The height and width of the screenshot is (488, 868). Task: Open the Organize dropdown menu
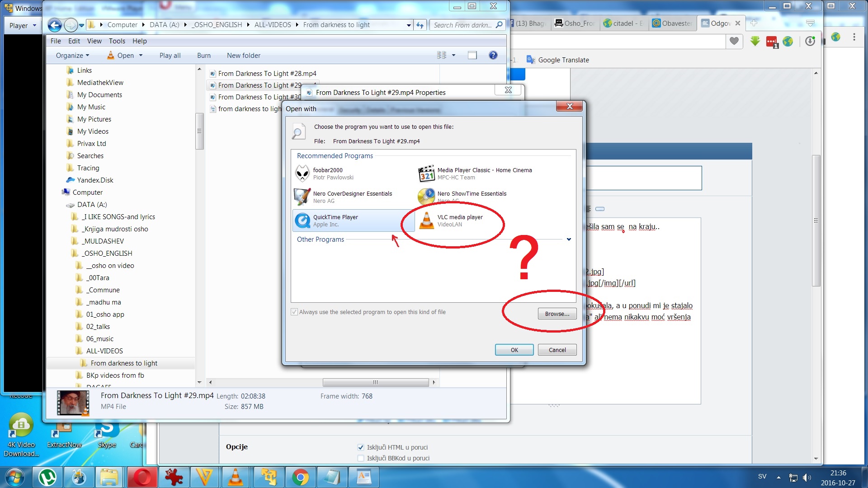(x=72, y=55)
